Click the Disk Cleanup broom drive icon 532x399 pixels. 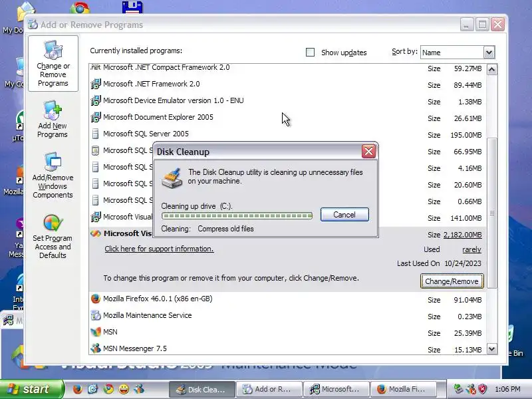coord(172,178)
